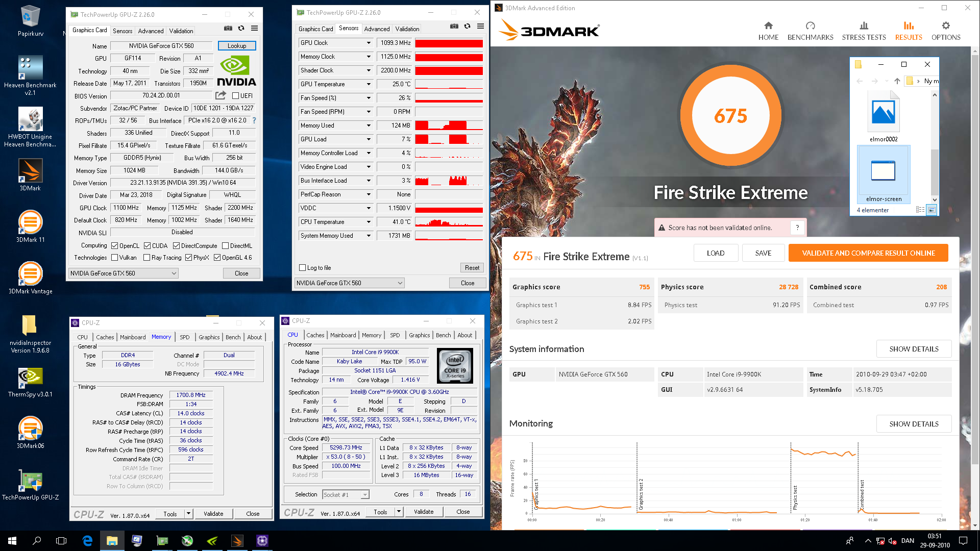Screen dimensions: 980x551
Task: Open File Explorer from taskbar
Action: pos(112,541)
